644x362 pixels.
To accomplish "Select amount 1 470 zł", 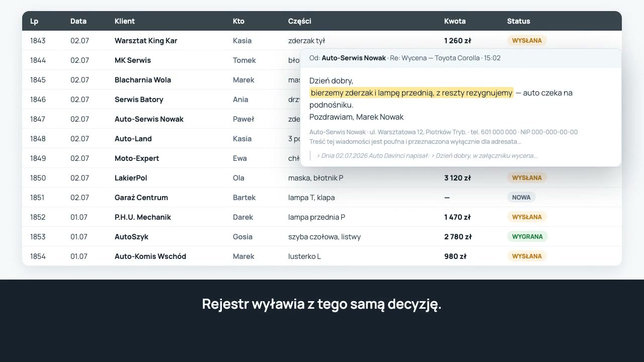I will click(x=457, y=217).
